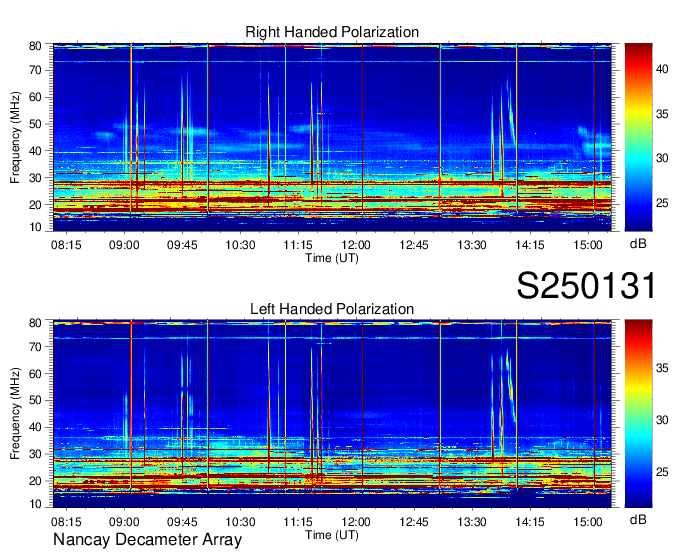Click the 70 MHz tick of Right Handed plot
Screen dimensions: 680x552
click(35, 70)
